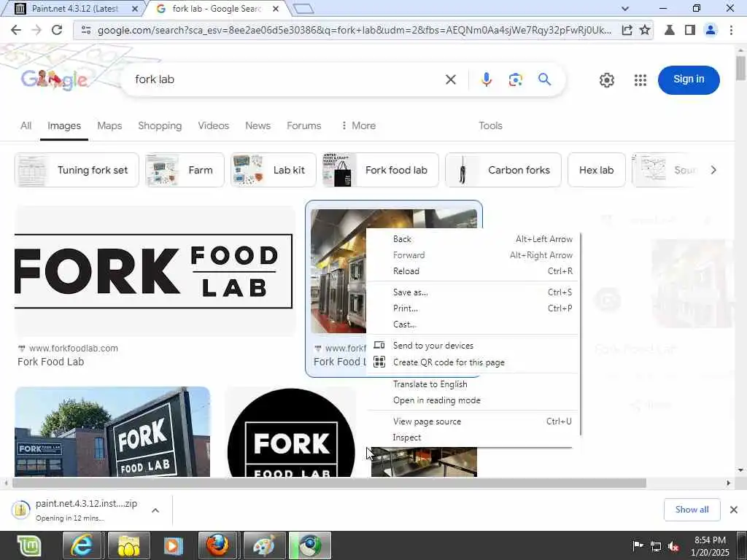Go to the News tab
Image resolution: width=747 pixels, height=560 pixels.
point(258,125)
